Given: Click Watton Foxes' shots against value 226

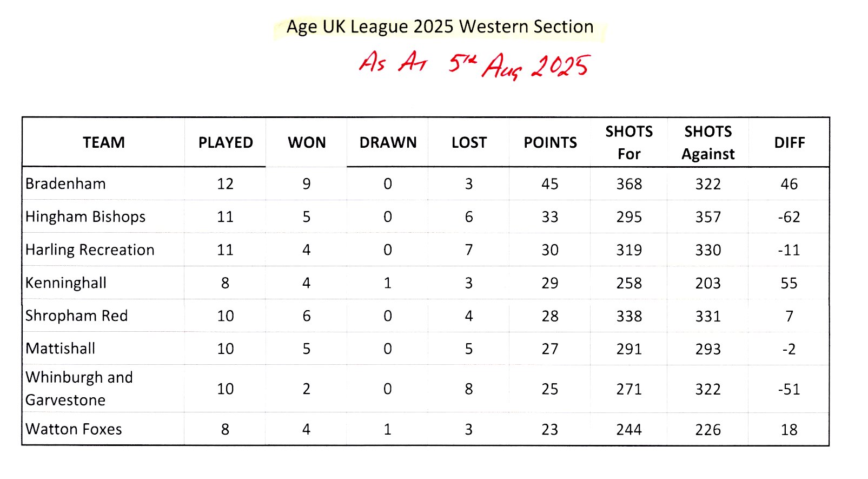Looking at the screenshot, I should (x=708, y=430).
